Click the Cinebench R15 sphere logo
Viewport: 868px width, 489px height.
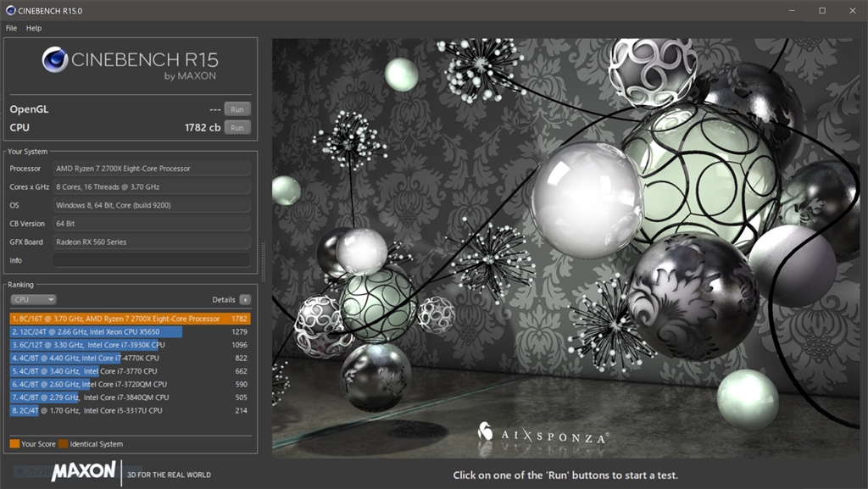55,59
